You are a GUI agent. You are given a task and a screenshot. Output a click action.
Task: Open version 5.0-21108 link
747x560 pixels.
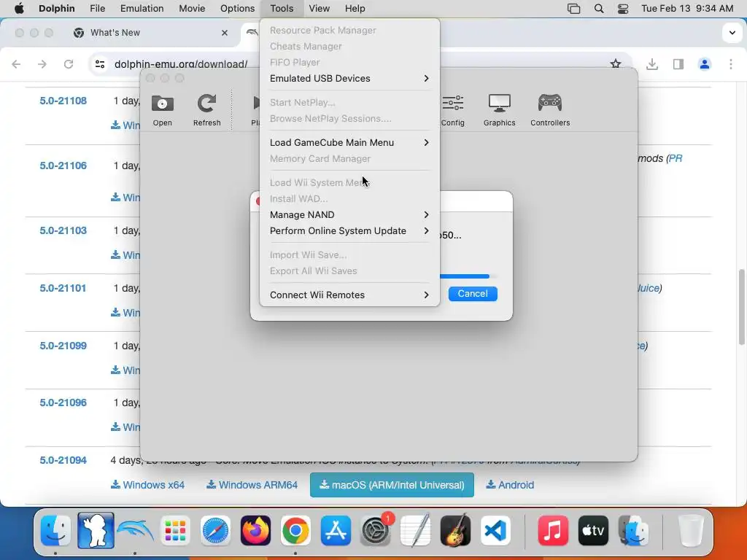pyautogui.click(x=63, y=101)
